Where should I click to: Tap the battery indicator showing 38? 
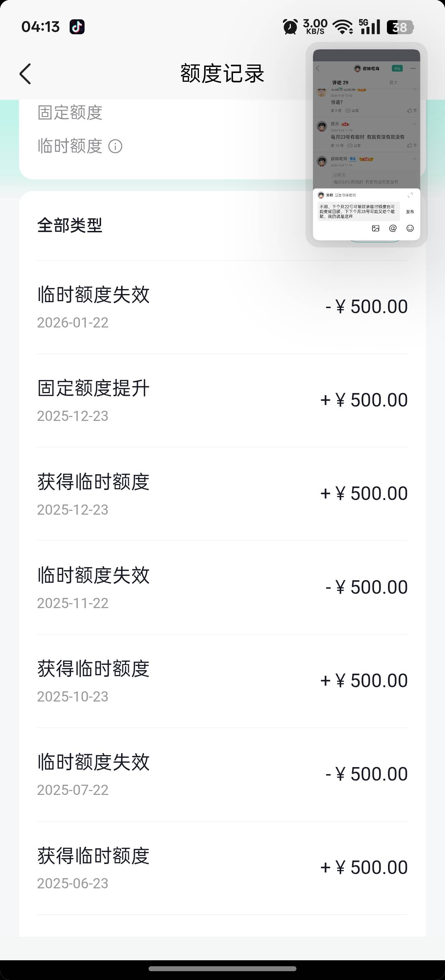400,27
